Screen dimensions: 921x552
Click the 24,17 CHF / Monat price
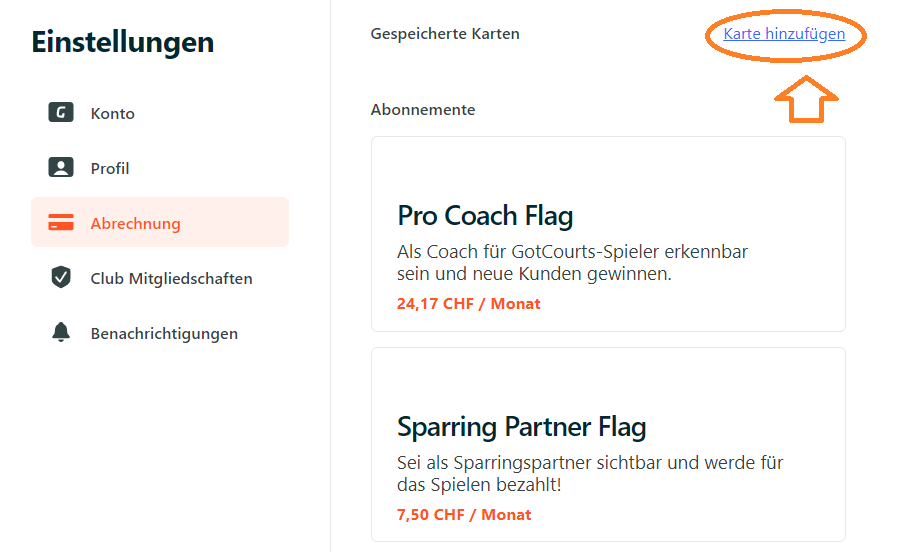point(469,304)
